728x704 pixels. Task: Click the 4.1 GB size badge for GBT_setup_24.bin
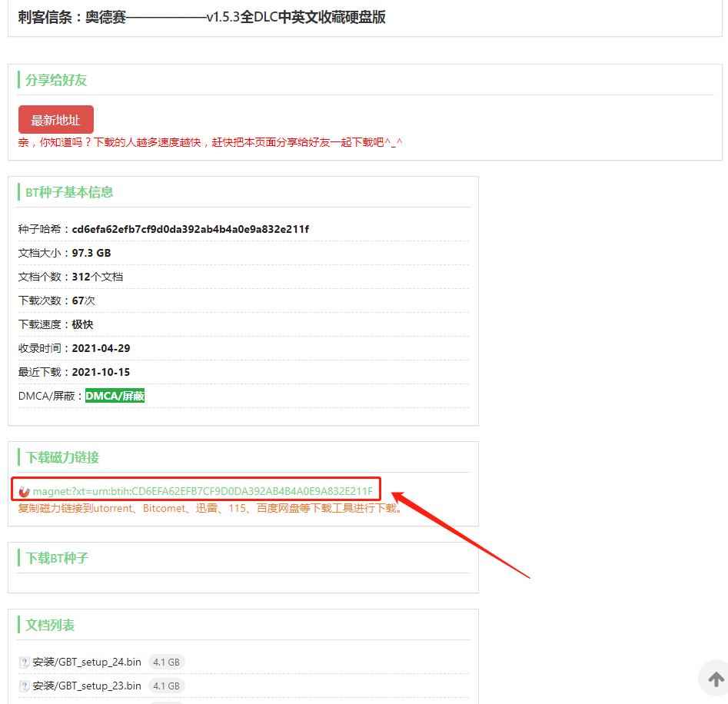[x=166, y=662]
